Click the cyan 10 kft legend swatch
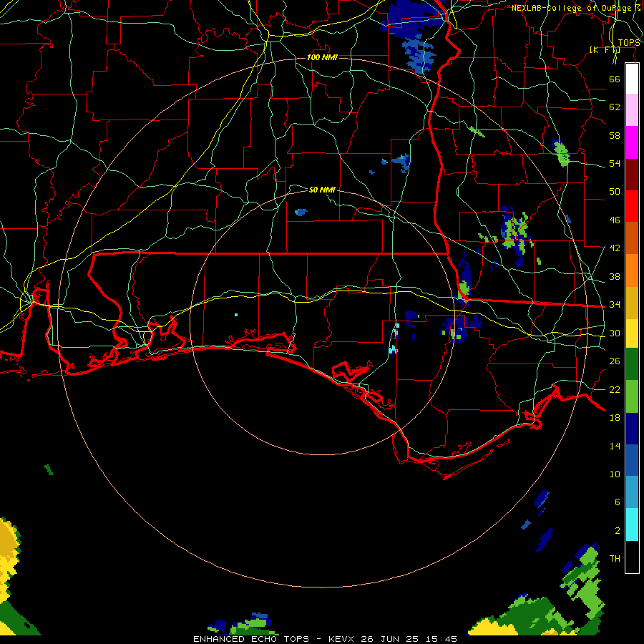This screenshot has width=644, height=644. (632, 525)
